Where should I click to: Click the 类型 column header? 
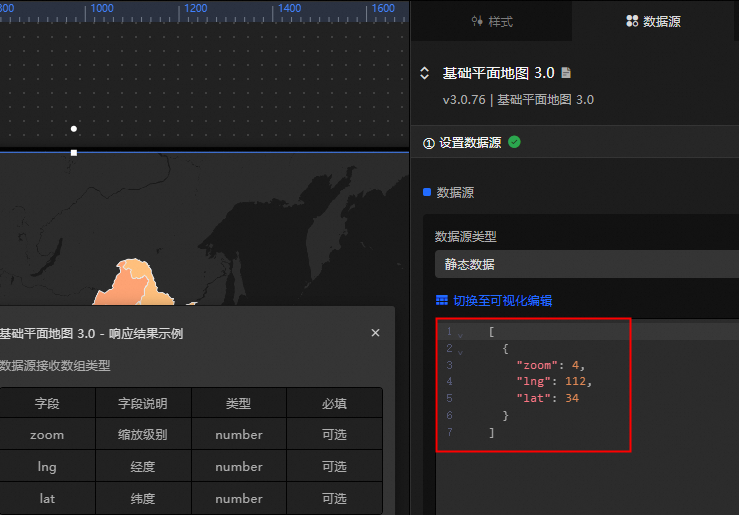[238, 403]
